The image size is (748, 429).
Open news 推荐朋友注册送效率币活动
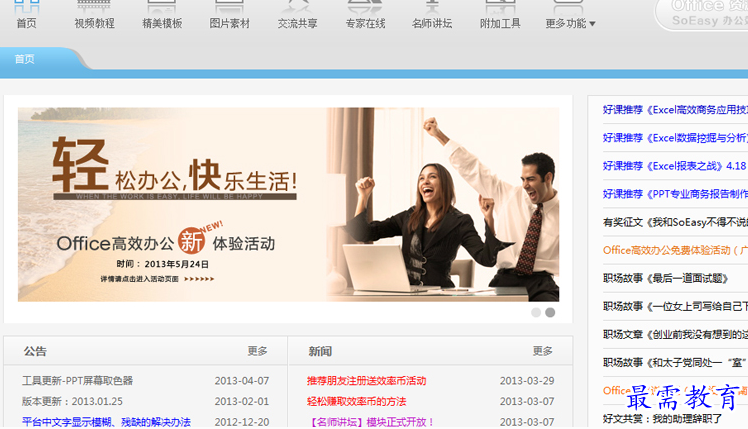coord(366,381)
